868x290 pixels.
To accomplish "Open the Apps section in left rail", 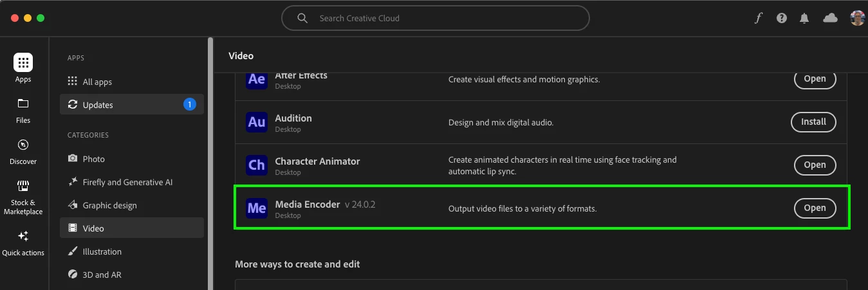I will (x=23, y=68).
